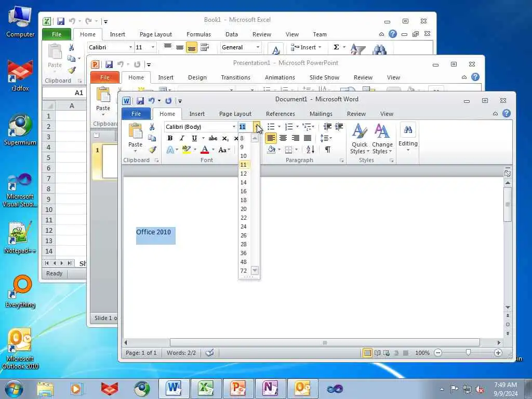Switch to PowerPoint Transitions tab
The width and height of the screenshot is (532, 399).
click(235, 77)
